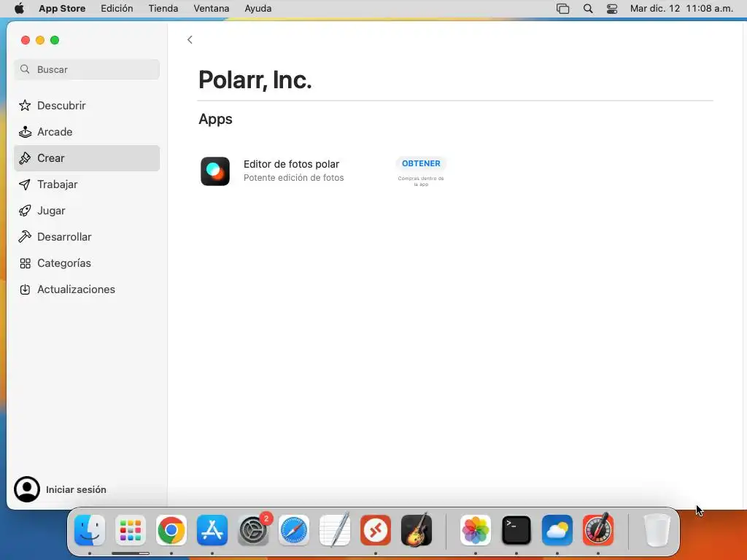Open the Desarrollar hammer icon
This screenshot has height=560, width=747.
(25, 237)
